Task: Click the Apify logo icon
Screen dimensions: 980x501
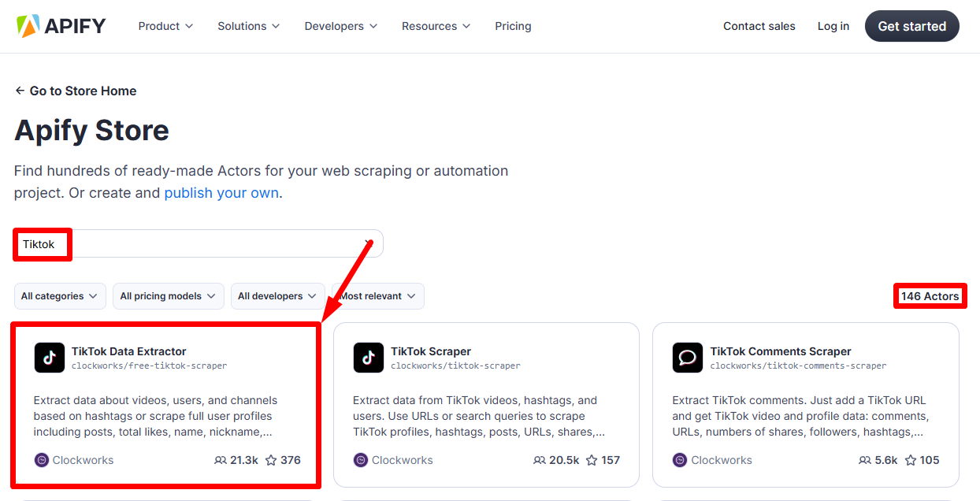Action: [28, 26]
